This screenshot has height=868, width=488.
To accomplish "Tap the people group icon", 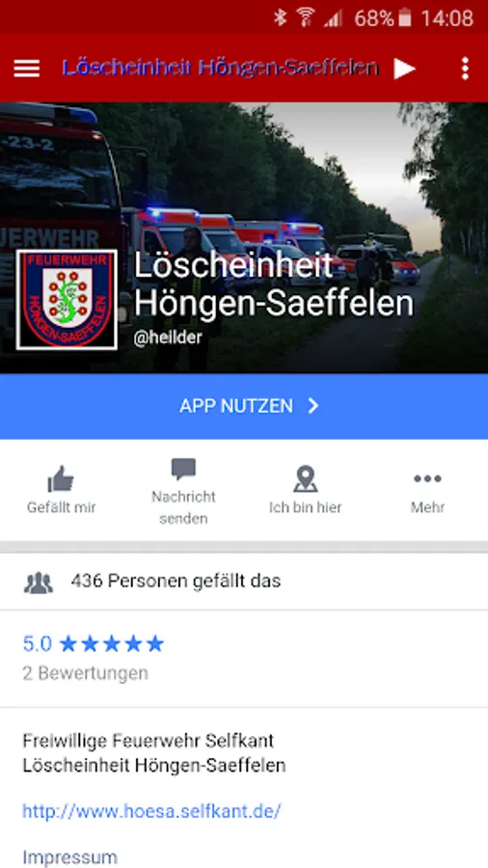I will pos(39,583).
